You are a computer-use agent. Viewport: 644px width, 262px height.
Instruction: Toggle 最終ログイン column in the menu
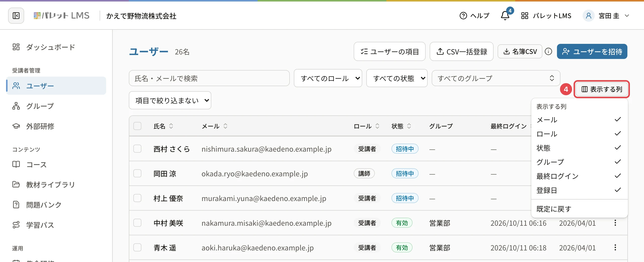click(579, 176)
